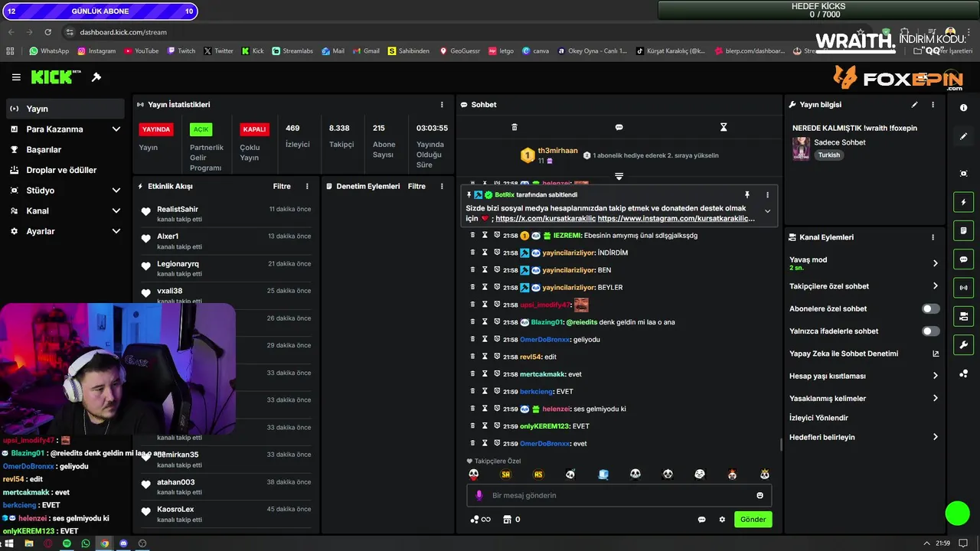Open chat settings gear beside Gönder
This screenshot has height=551, width=980.
(x=722, y=520)
